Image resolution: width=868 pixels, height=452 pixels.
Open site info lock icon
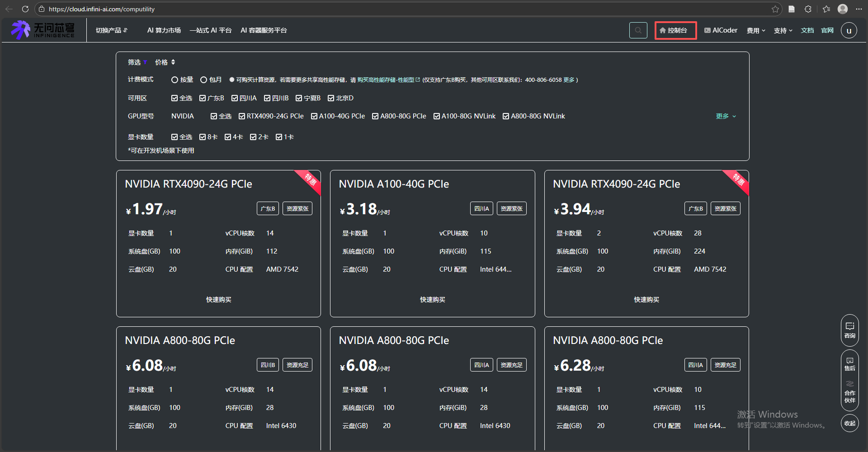[42, 9]
